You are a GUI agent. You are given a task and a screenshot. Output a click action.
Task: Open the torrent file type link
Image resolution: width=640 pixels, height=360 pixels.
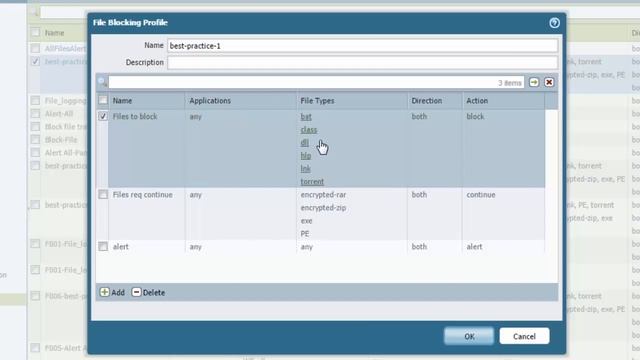[312, 182]
